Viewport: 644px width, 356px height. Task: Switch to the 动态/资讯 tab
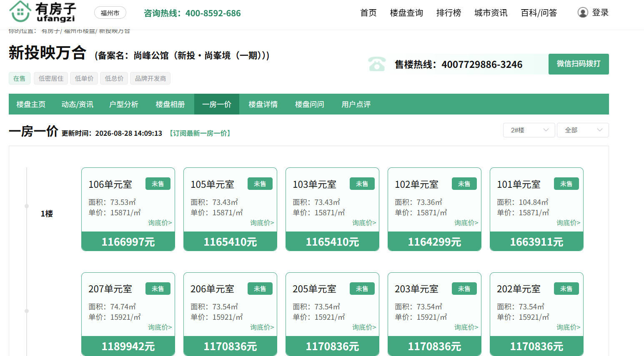pyautogui.click(x=78, y=104)
